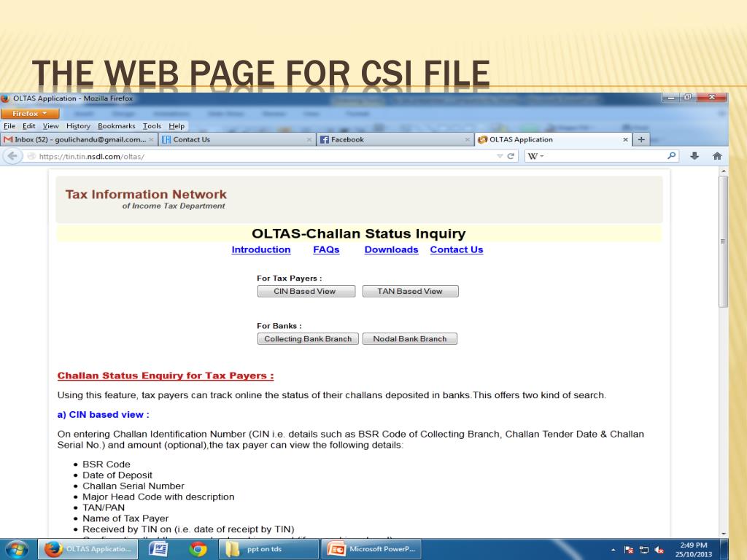Click the 'Challan Serial Number' list item
The width and height of the screenshot is (747, 560).
click(133, 486)
